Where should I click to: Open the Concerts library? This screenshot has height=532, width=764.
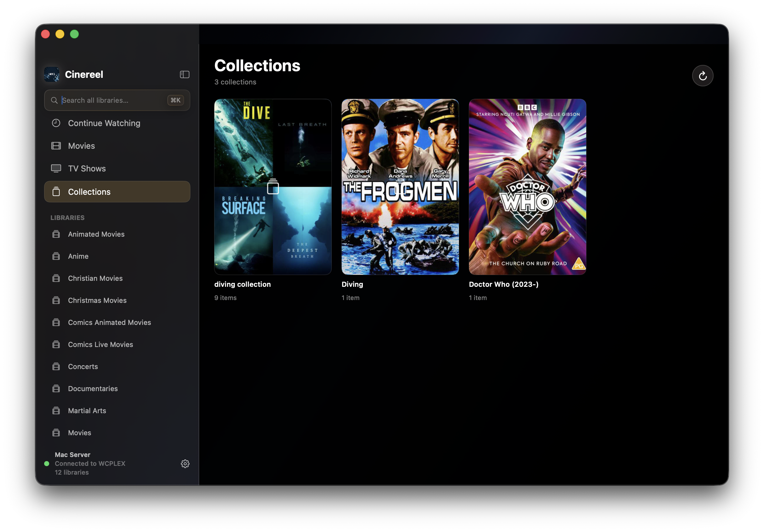tap(117, 367)
